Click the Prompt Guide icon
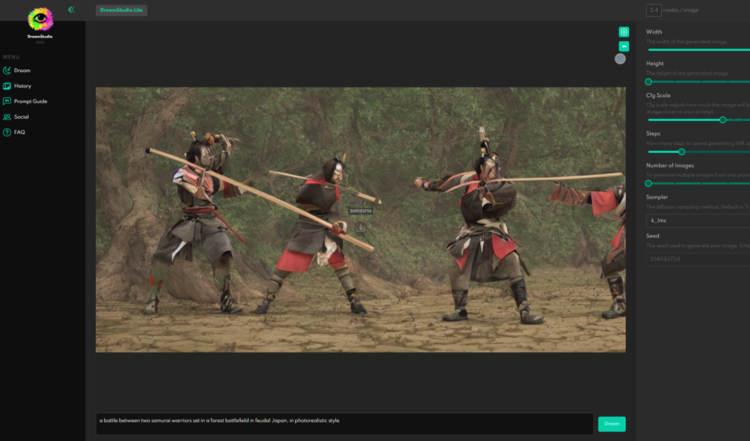The width and height of the screenshot is (750, 441). click(7, 101)
